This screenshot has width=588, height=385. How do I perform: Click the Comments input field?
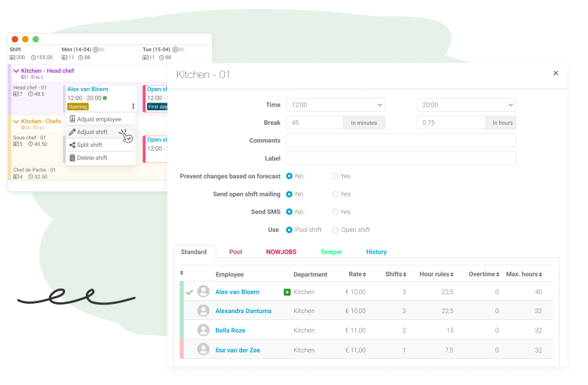[401, 140]
